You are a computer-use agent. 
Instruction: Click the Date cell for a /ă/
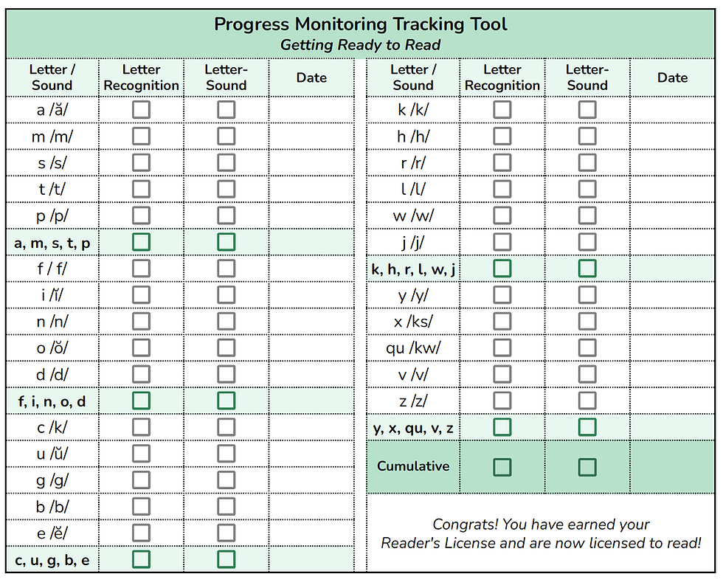tap(311, 110)
